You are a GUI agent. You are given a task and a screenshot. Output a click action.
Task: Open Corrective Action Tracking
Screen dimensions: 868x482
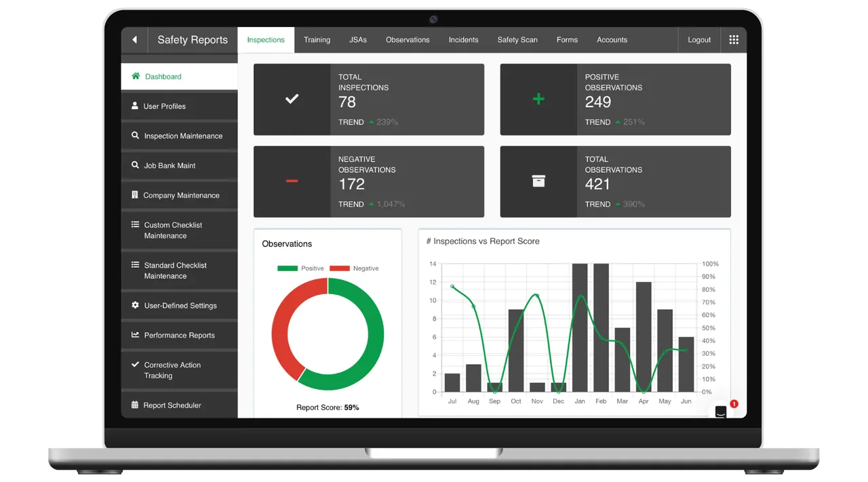click(x=179, y=370)
